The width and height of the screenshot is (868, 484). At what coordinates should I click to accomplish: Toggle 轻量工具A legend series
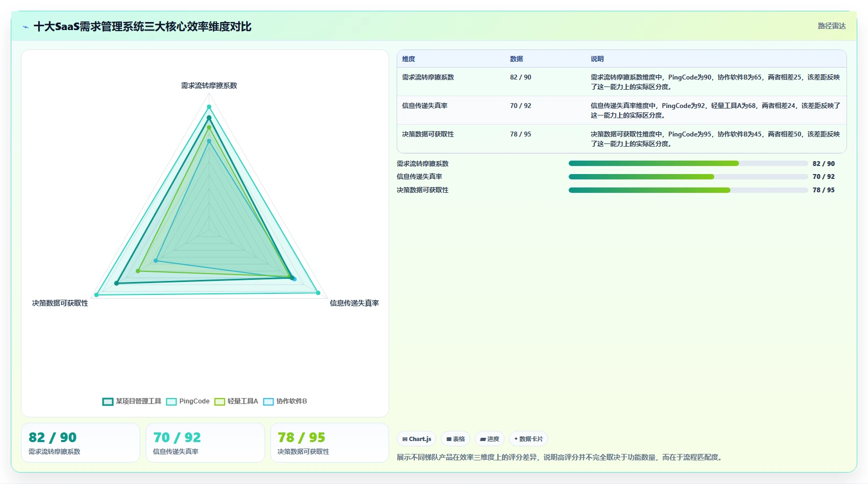236,401
